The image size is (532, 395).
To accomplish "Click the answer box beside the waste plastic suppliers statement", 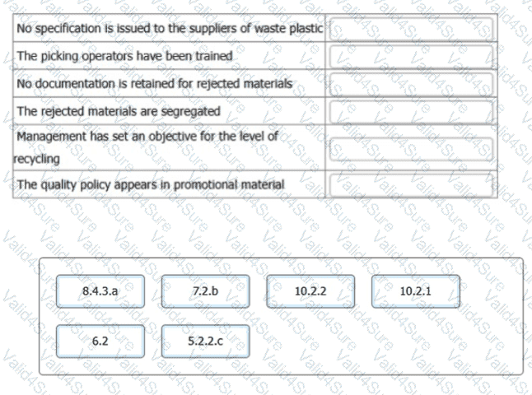I will click(x=411, y=30).
